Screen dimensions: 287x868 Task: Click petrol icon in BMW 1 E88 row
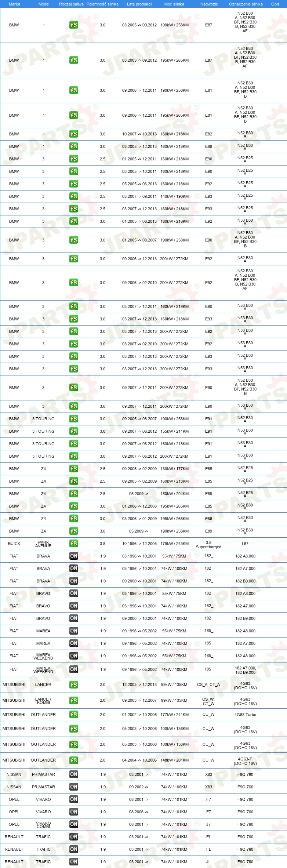[x=73, y=146]
